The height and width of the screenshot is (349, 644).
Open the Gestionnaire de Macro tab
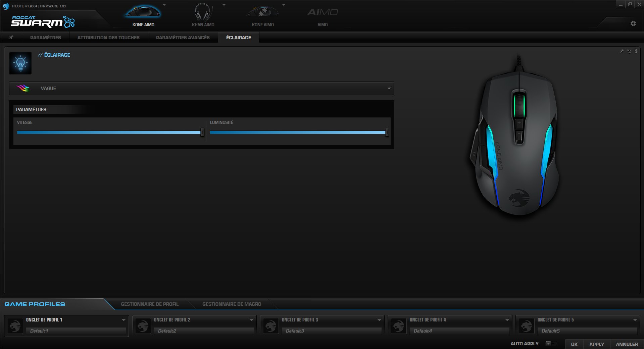(232, 304)
